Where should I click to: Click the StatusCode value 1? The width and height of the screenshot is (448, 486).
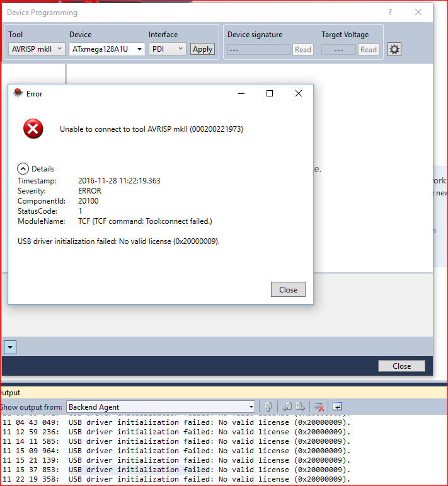point(80,211)
